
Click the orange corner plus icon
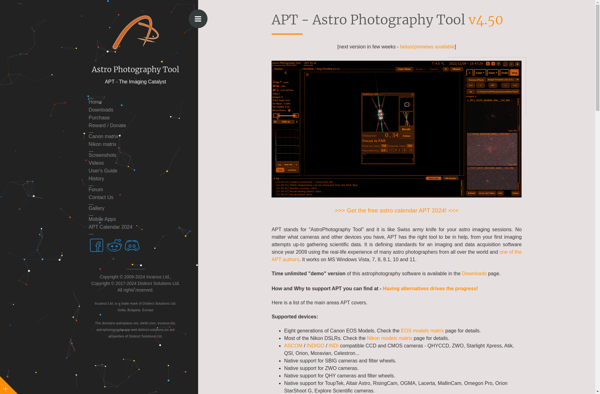(x=5, y=389)
